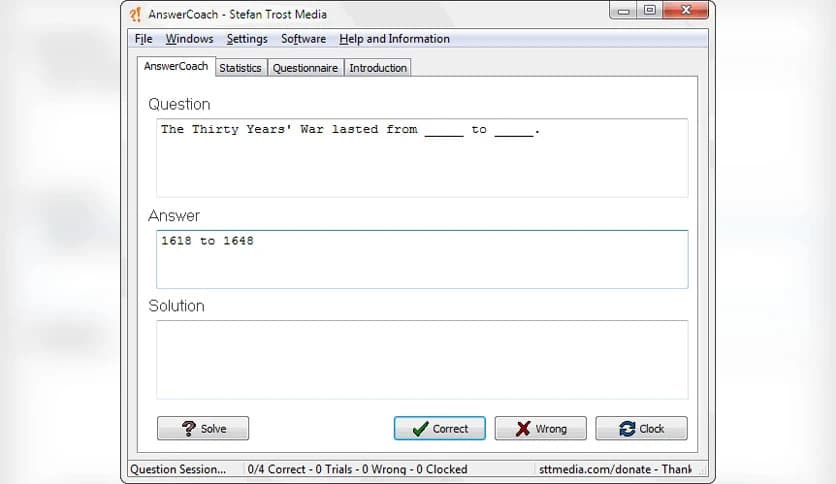Maximize the AnswerCoach window

(x=649, y=10)
